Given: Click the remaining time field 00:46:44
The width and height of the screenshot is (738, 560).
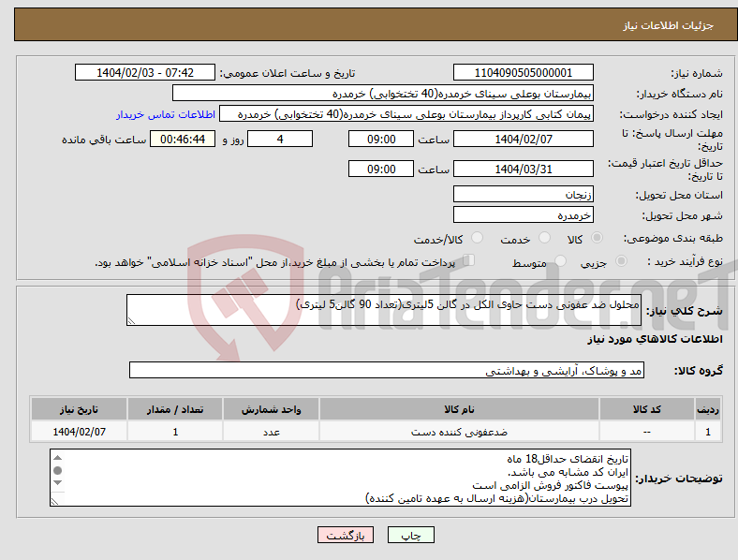Looking at the screenshot, I should click(183, 139).
